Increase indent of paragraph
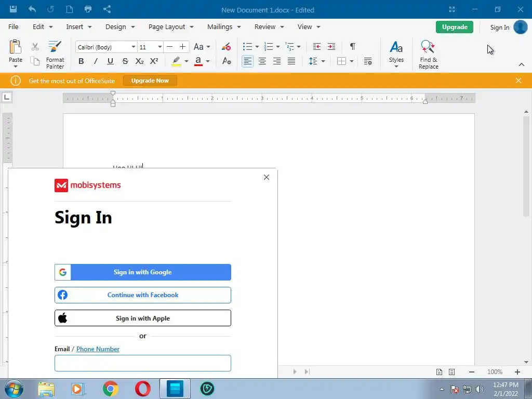 point(331,46)
